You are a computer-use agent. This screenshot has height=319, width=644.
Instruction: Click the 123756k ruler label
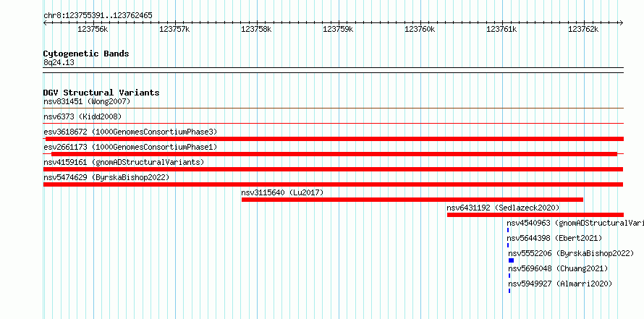tap(93, 30)
